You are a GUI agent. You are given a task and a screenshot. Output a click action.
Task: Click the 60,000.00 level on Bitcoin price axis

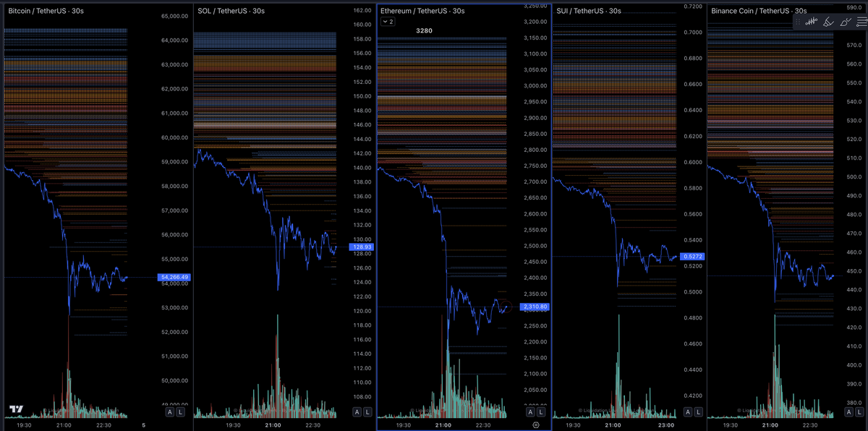point(174,137)
